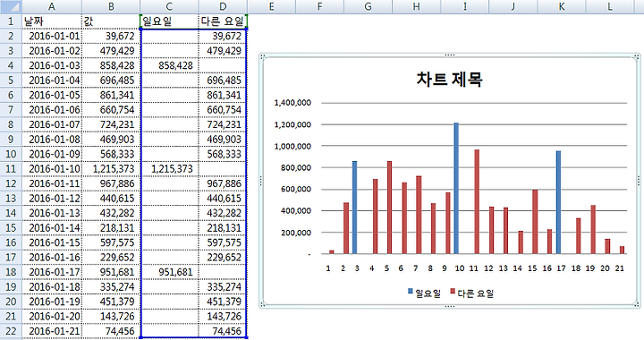Select 다른 요일 legend entry in chart
The width and height of the screenshot is (644, 340).
pyautogui.click(x=472, y=293)
